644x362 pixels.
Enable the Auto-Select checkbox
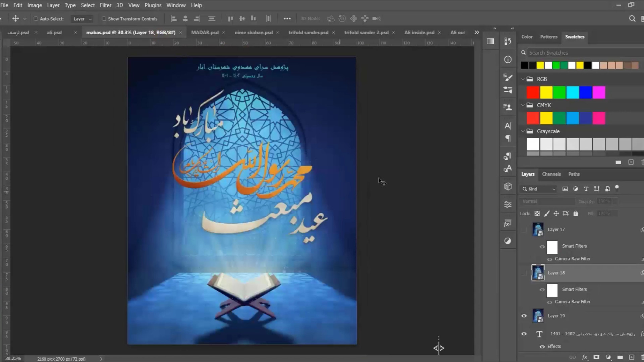pos(36,19)
